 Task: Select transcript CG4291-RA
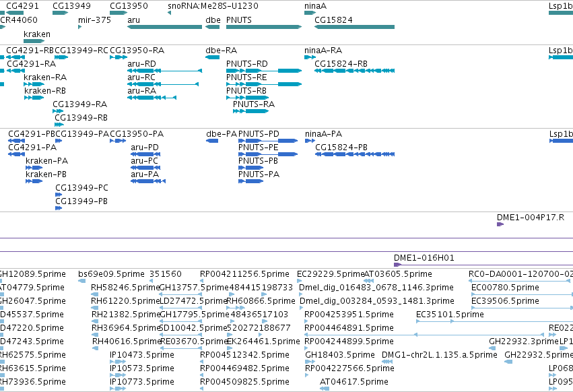[x=15, y=71]
